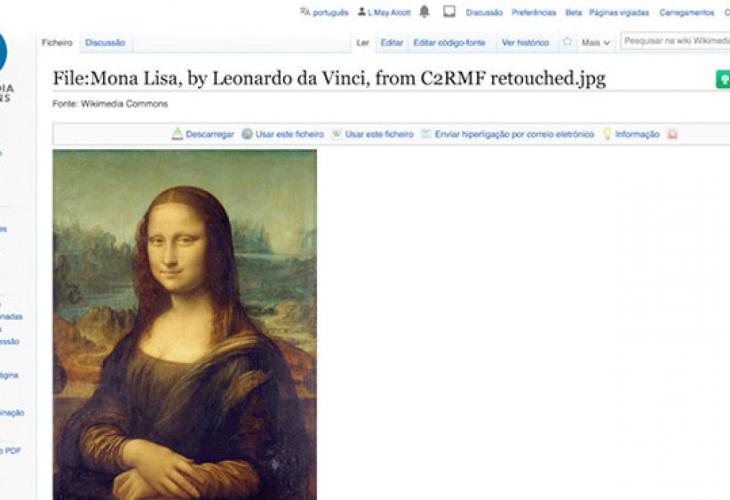Click the red icon after Informação
730x500 pixels.
[672, 134]
